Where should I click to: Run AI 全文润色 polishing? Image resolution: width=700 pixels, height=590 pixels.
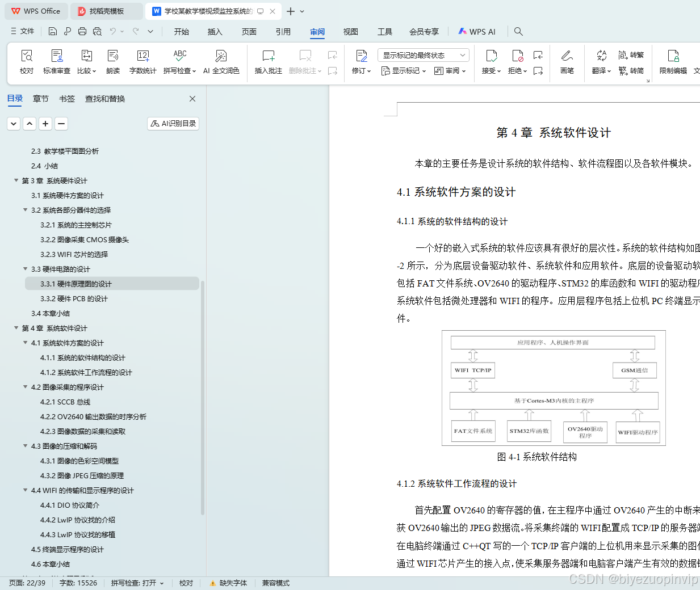tap(221, 62)
